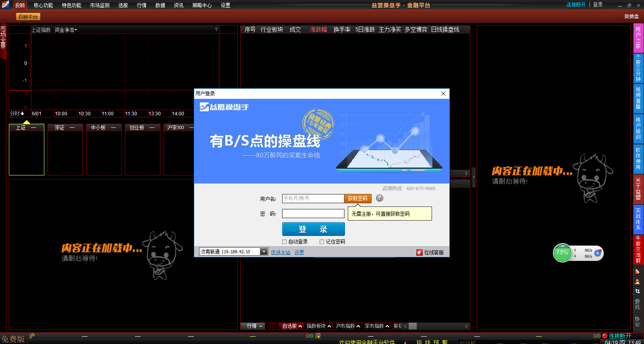Open the 特色功能 menu
This screenshot has width=644, height=344.
[x=71, y=5]
